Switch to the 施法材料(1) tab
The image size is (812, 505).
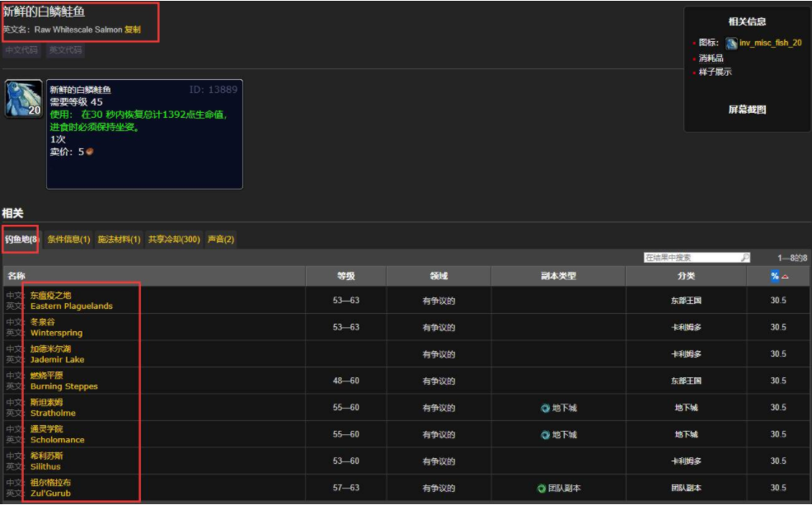point(119,239)
